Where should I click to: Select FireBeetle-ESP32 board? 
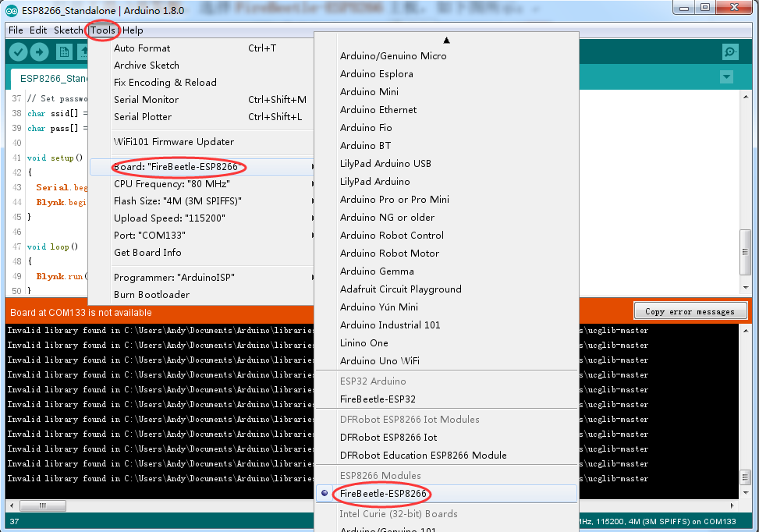point(447,399)
